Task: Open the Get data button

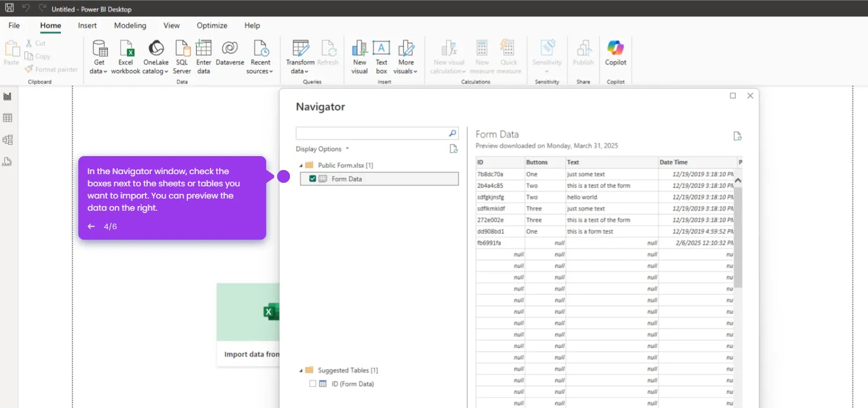Action: tap(99, 57)
